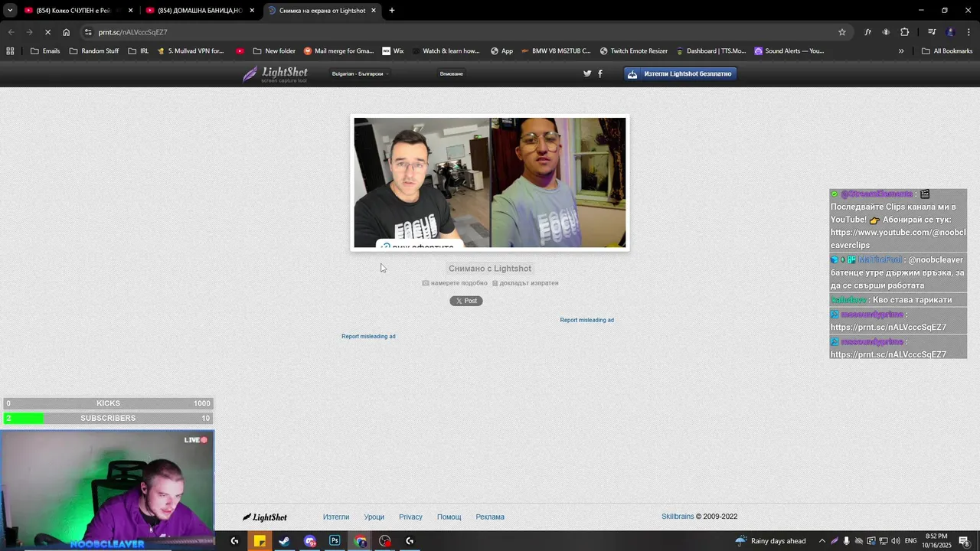Viewport: 980px width, 551px height.
Task: Click the footer LightShot logo
Action: 265,517
